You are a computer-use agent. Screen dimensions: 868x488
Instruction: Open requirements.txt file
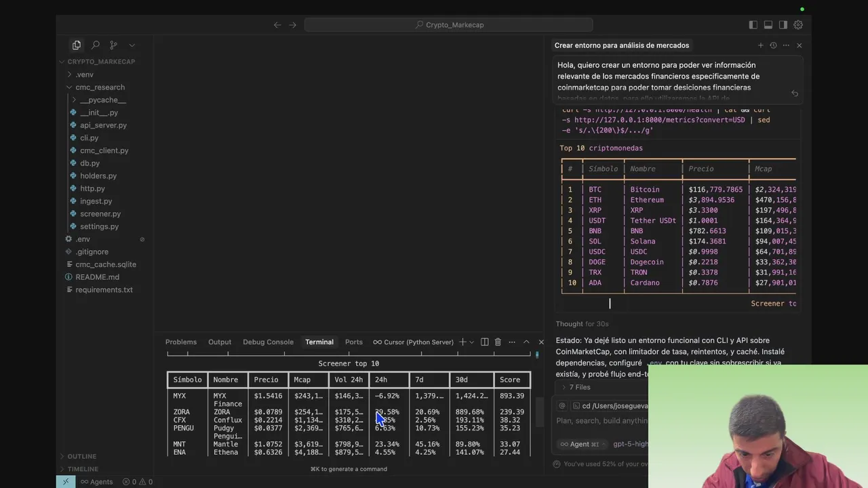104,290
